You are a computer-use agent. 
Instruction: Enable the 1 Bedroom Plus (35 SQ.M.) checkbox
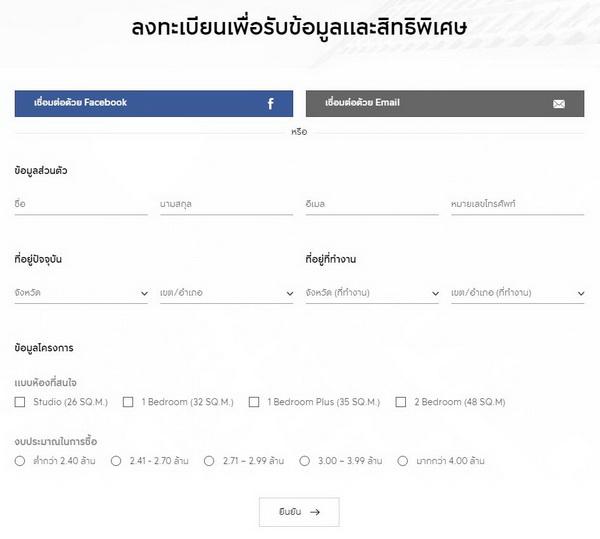point(254,402)
